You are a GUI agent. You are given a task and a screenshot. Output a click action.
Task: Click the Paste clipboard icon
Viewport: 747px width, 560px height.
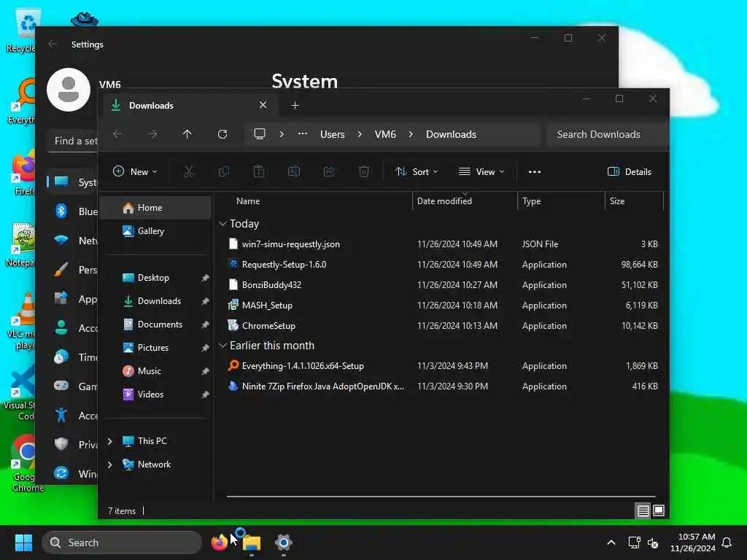pos(259,171)
